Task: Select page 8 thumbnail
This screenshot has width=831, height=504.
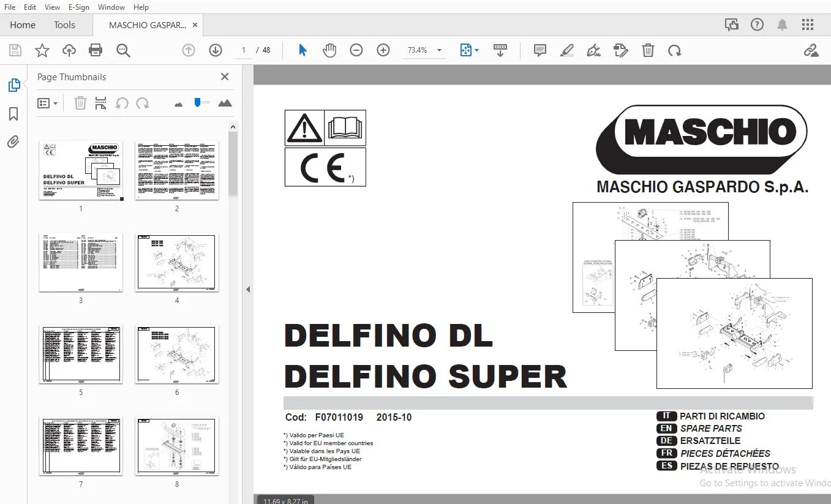Action: [177, 446]
